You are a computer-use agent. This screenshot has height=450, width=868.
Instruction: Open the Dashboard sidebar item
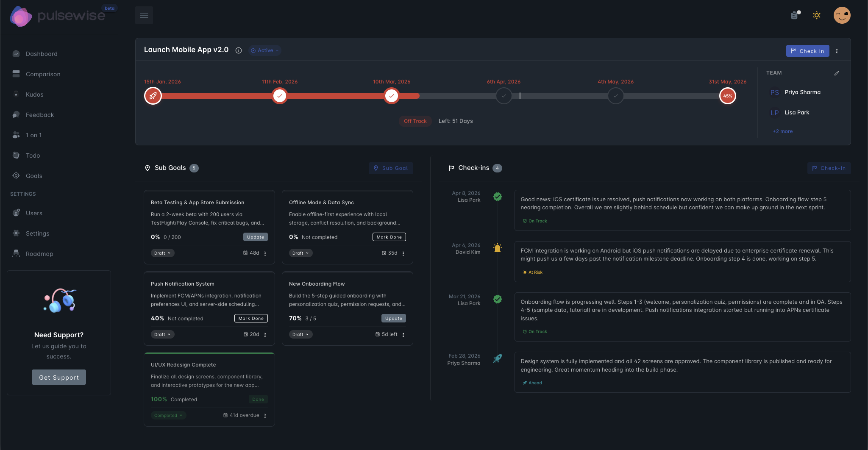coord(41,53)
